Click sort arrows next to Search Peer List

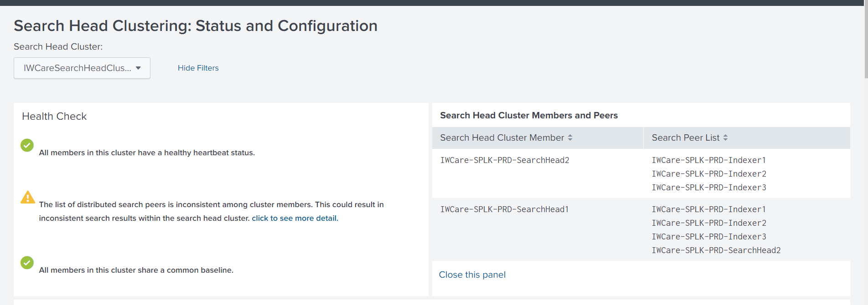tap(725, 137)
